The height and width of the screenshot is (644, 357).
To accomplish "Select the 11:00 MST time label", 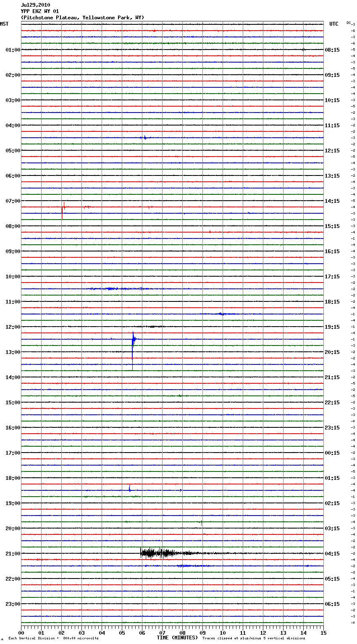I will click(x=13, y=302).
